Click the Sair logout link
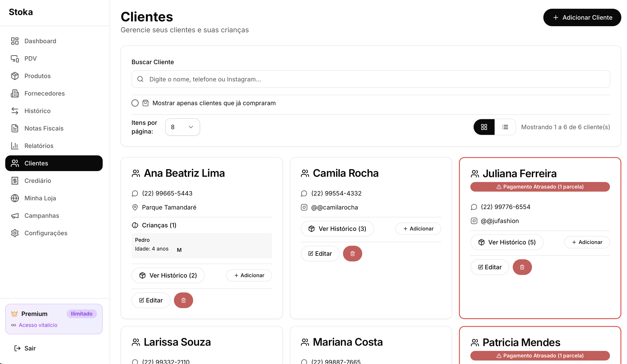The image size is (627, 364). (25, 348)
